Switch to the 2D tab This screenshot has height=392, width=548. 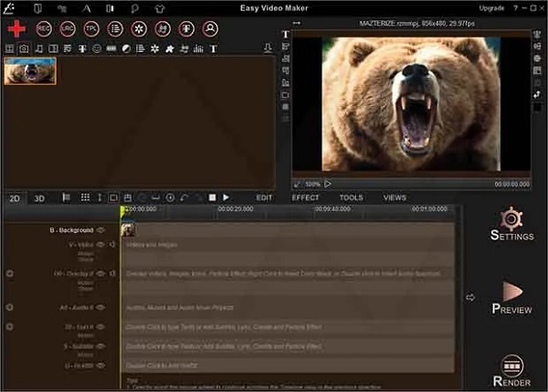point(15,198)
